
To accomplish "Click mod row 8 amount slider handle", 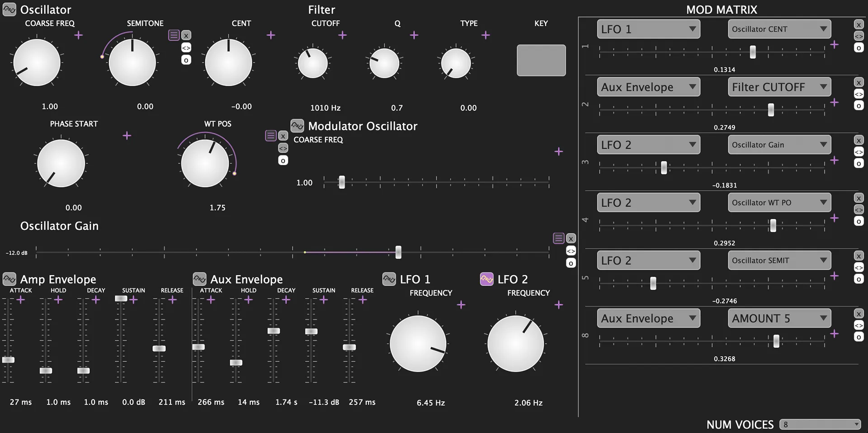I will pos(776,341).
